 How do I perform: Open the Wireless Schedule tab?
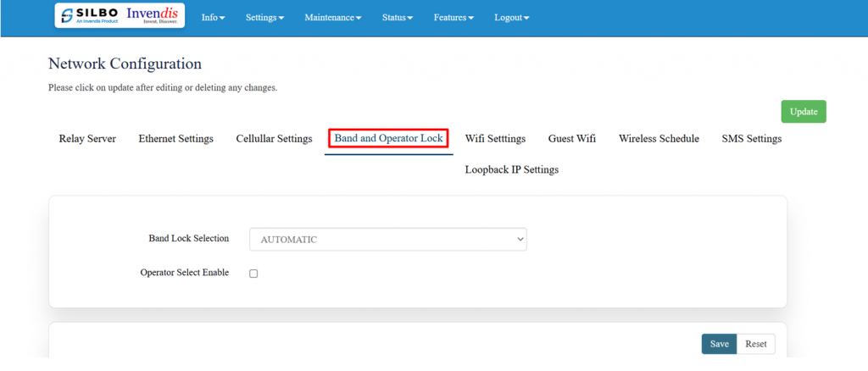pyautogui.click(x=659, y=139)
